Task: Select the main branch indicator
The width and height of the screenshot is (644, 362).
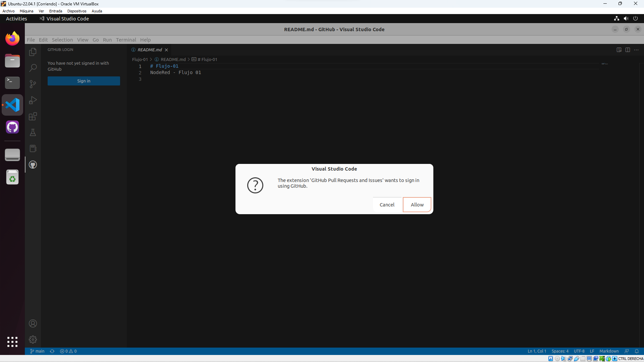Action: 37,351
